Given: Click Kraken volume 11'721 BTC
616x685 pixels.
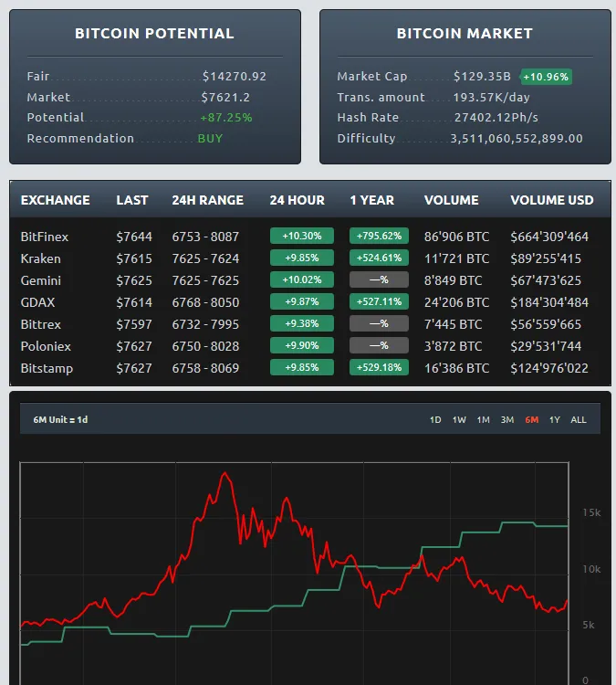Looking at the screenshot, I should tap(456, 258).
